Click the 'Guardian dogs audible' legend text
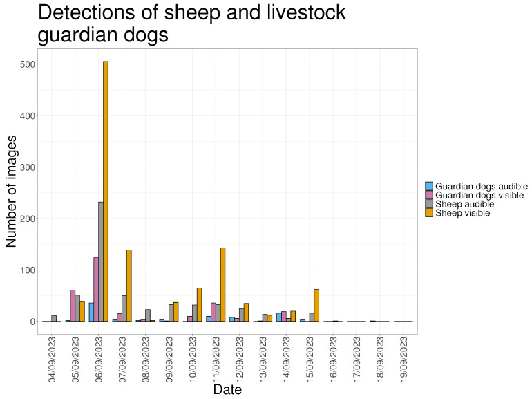This screenshot has width=532, height=399. pyautogui.click(x=482, y=187)
